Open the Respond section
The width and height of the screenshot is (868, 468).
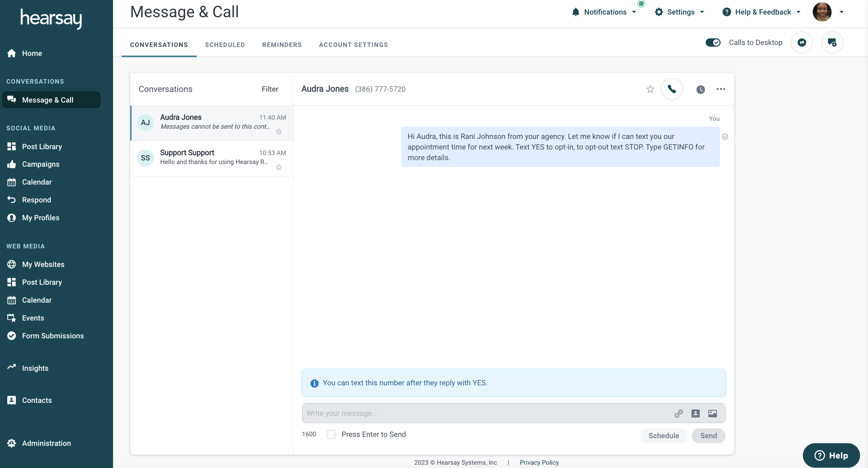pyautogui.click(x=29, y=200)
